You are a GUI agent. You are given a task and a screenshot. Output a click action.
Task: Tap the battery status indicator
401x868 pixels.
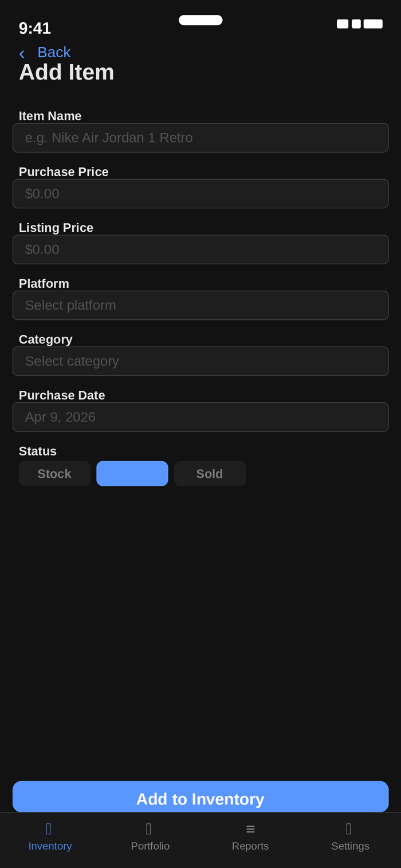[x=373, y=24]
